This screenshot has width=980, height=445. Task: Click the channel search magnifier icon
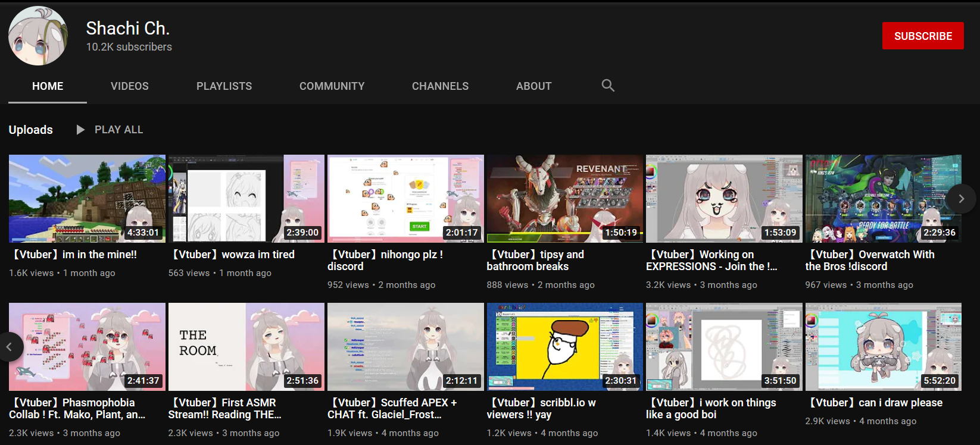point(607,86)
